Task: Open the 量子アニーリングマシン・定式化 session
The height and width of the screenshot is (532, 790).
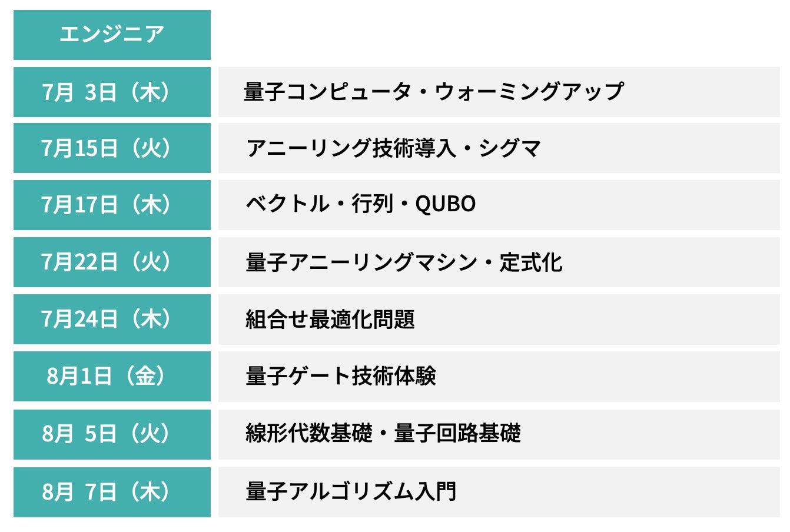Action: click(x=404, y=262)
